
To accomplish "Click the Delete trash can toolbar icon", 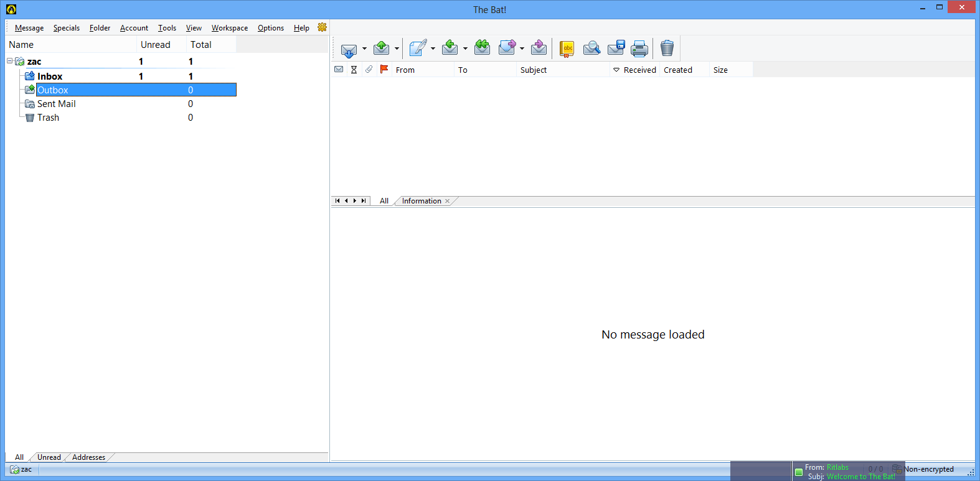I will pos(667,48).
